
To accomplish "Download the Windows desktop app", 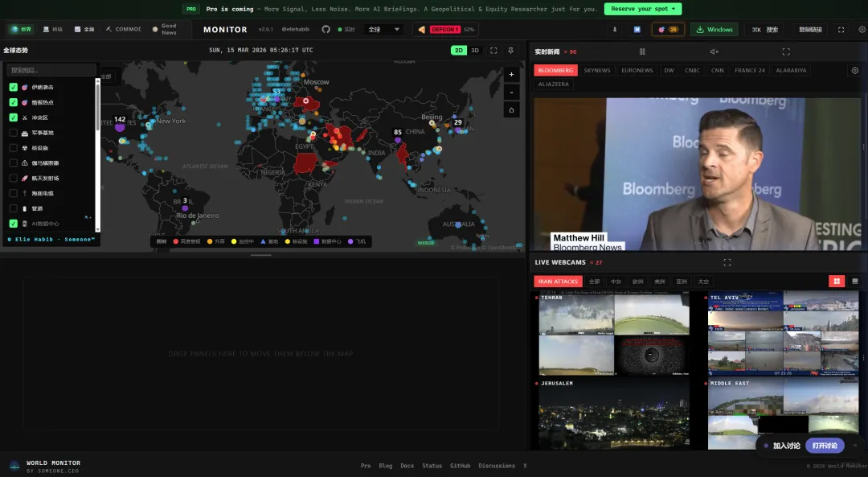I will pyautogui.click(x=714, y=30).
